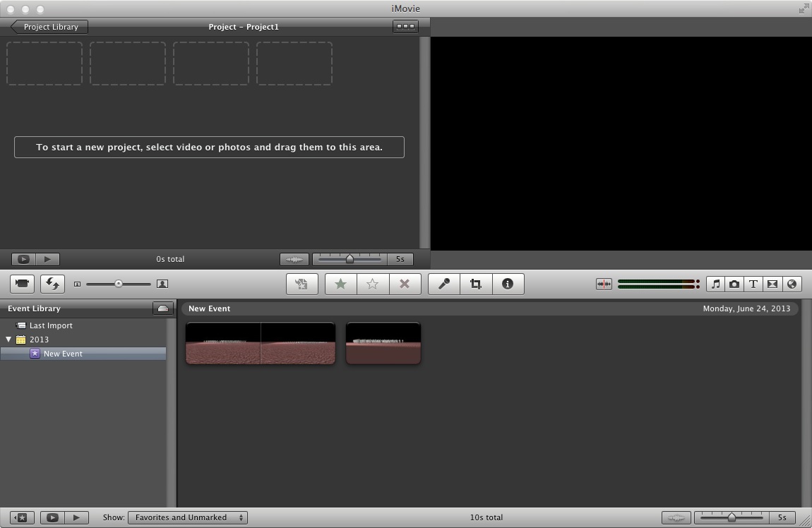Screen dimensions: 812x528
Task: Click the Monday, June 24, 2013 date
Action: (x=746, y=308)
